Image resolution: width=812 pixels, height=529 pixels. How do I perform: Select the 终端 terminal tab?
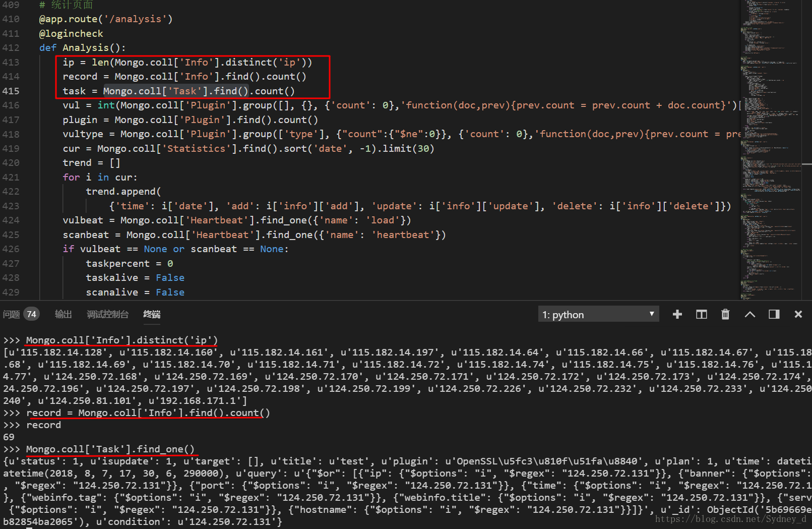coord(152,314)
